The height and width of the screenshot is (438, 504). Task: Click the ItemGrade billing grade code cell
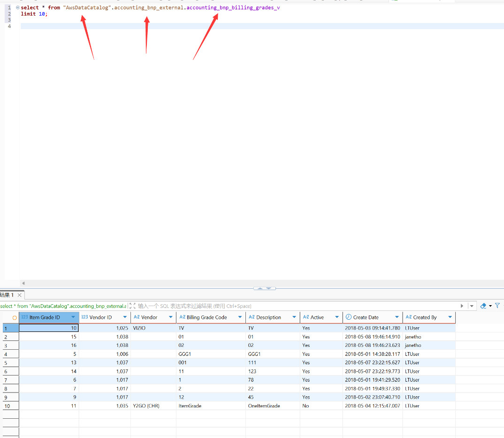[x=211, y=406]
